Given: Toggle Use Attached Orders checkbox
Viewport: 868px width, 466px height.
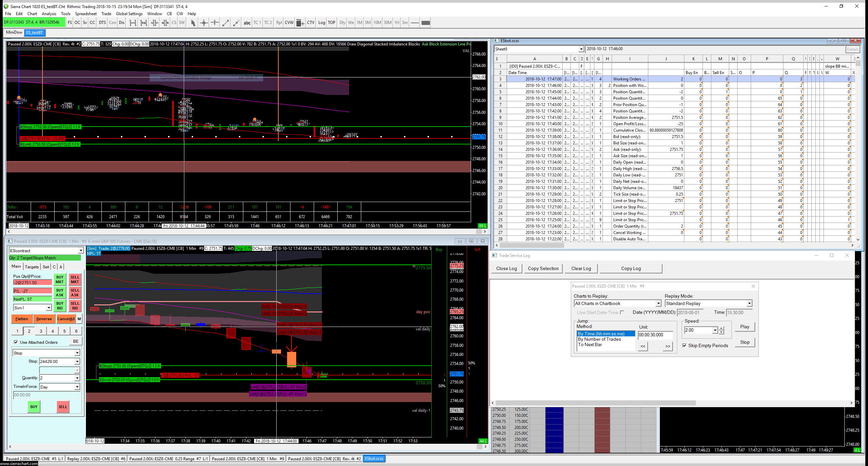Looking at the screenshot, I should click(x=16, y=342).
